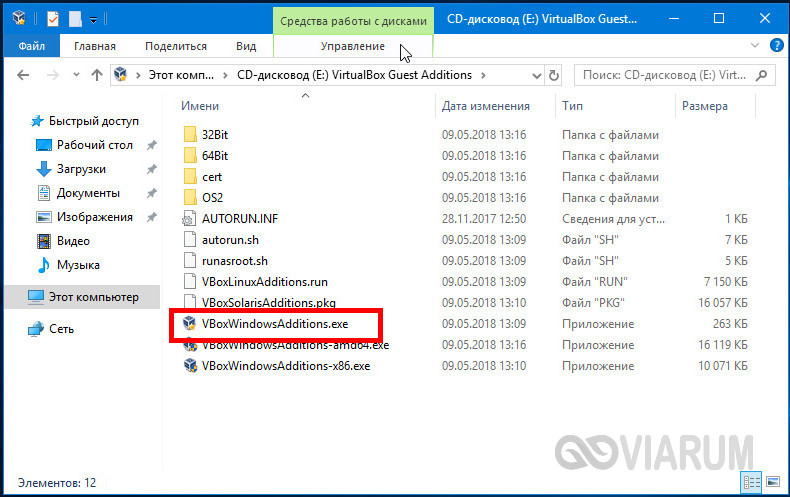Select the runasroot.sh file

[x=235, y=261]
